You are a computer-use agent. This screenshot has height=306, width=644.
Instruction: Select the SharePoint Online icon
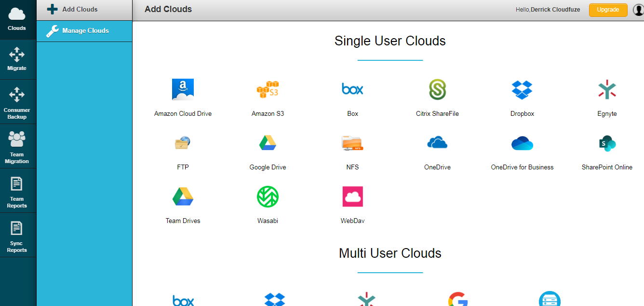click(607, 143)
